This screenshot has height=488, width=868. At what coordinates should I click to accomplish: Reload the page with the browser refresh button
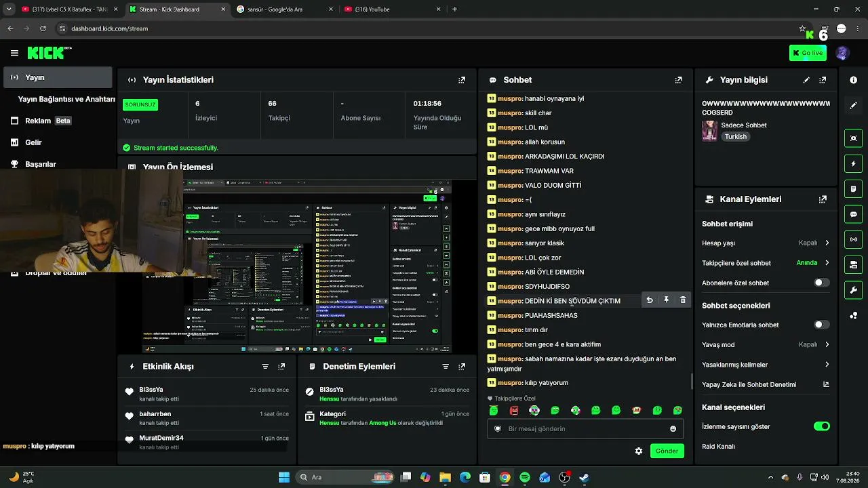click(43, 28)
